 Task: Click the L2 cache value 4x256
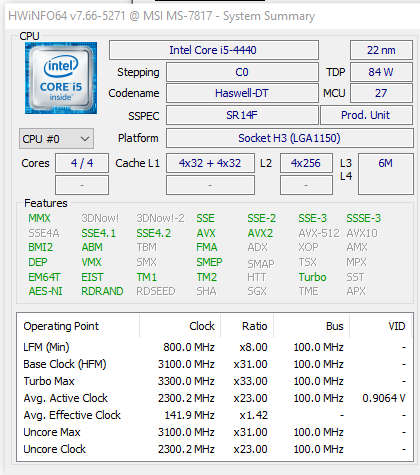(306, 163)
